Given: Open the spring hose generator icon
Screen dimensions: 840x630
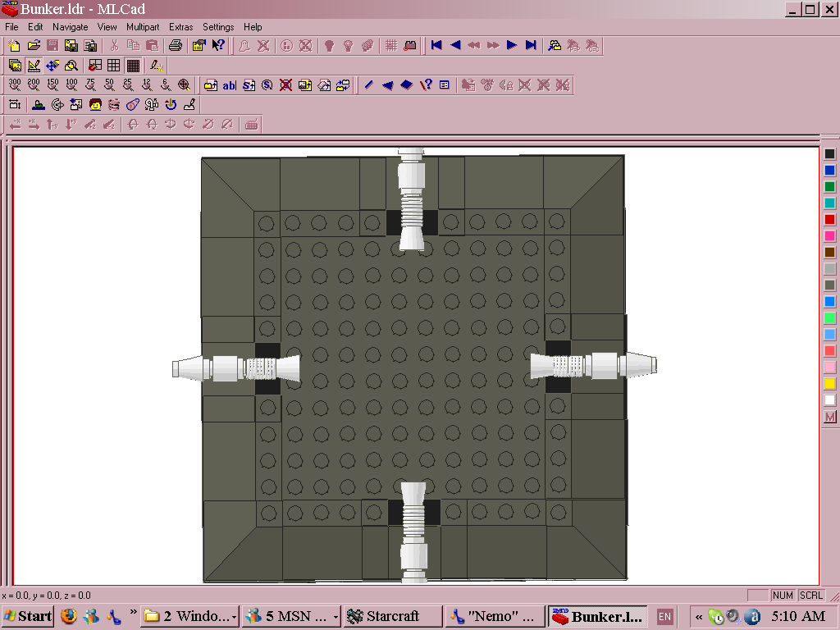Looking at the screenshot, I should [x=114, y=104].
